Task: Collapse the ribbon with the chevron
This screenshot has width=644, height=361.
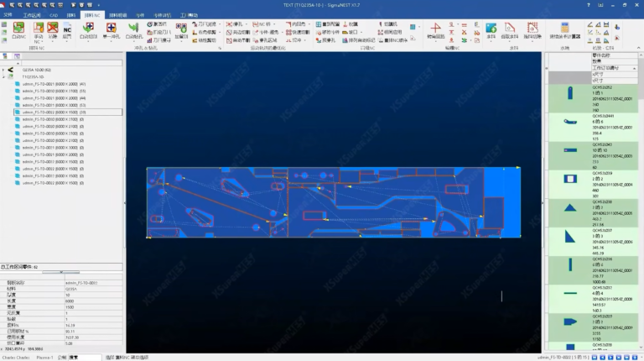Action: pyautogui.click(x=638, y=48)
